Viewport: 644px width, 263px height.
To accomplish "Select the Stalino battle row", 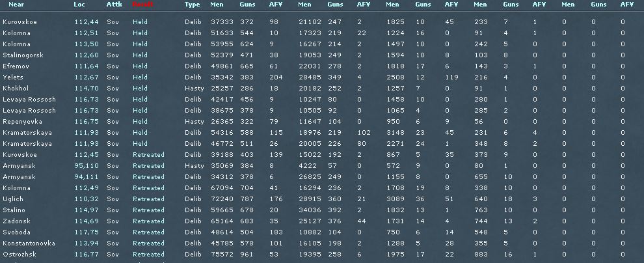I will (322, 210).
